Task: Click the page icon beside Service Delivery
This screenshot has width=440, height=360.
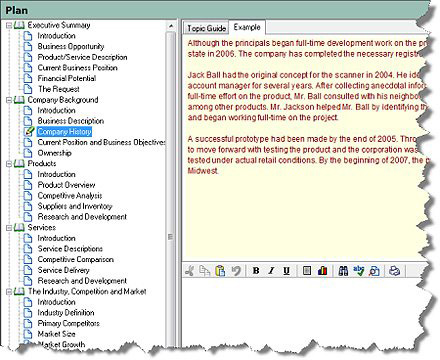Action: [x=28, y=270]
